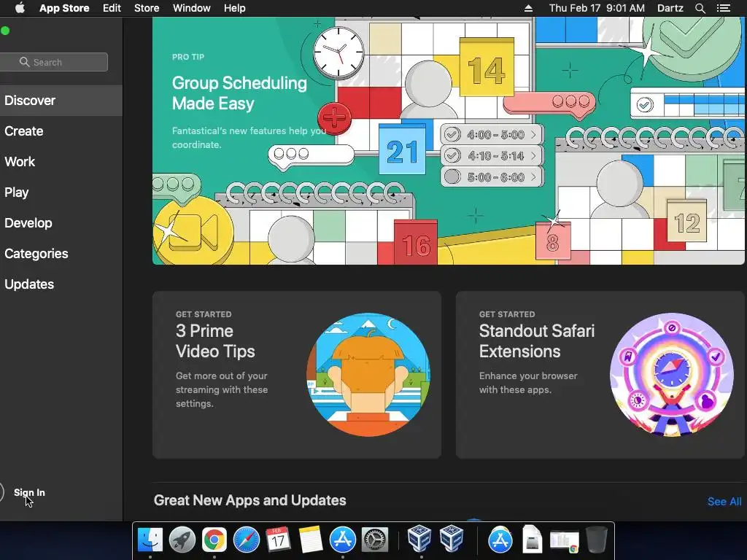Focus the App Store Search field
Image resolution: width=747 pixels, height=560 pixels.
[54, 62]
